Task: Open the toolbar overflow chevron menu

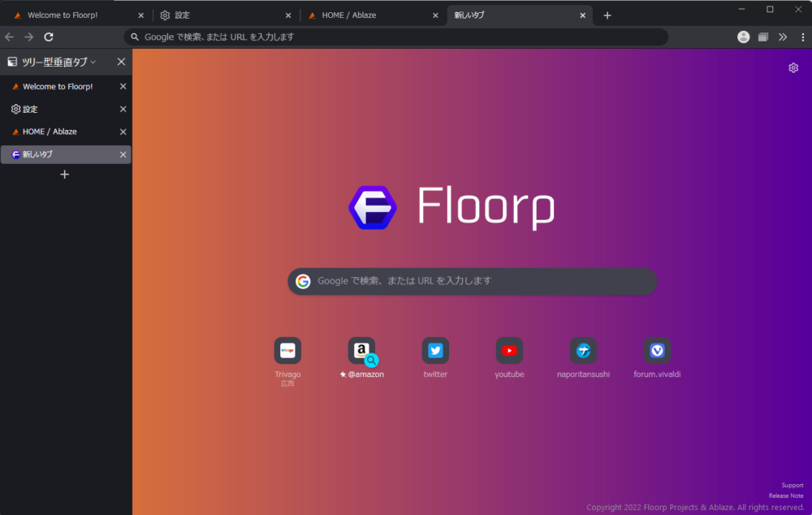Action: [783, 37]
